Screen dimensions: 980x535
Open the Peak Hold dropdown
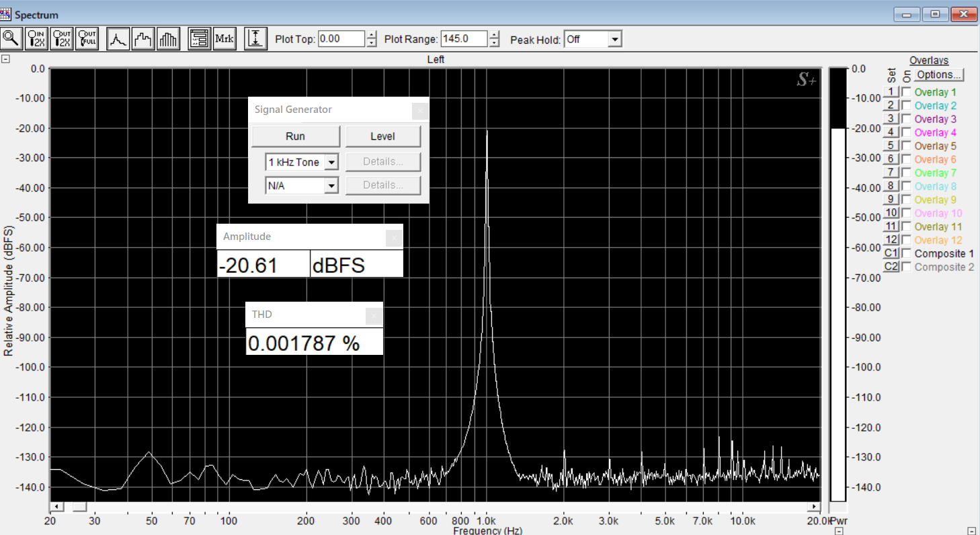click(614, 39)
